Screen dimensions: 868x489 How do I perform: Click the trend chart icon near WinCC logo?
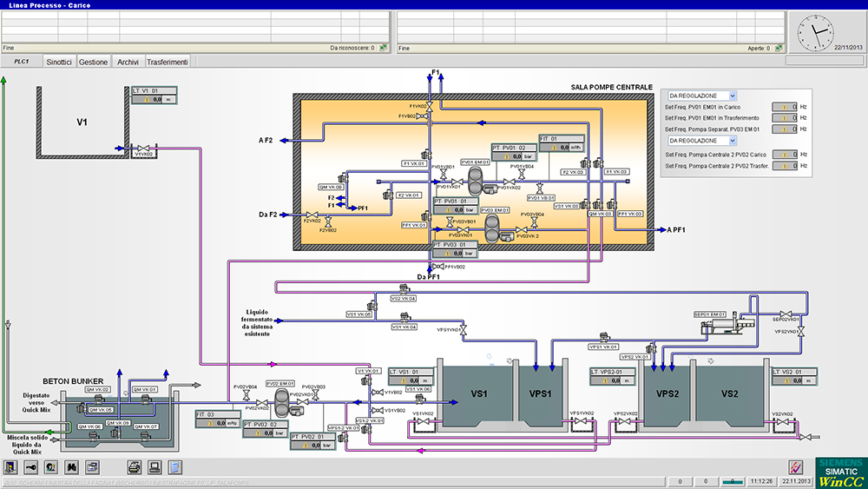(x=795, y=467)
